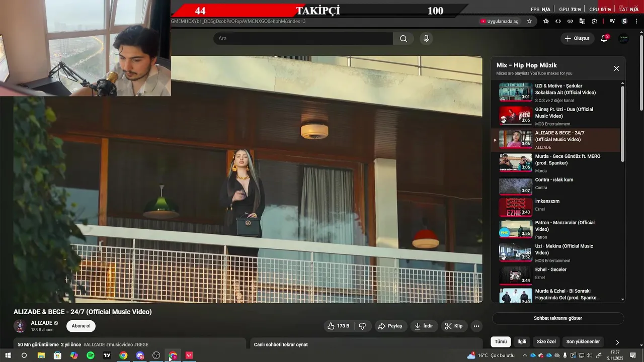Open the bookmarks star-list extension icon
The image size is (644, 362).
point(546,21)
